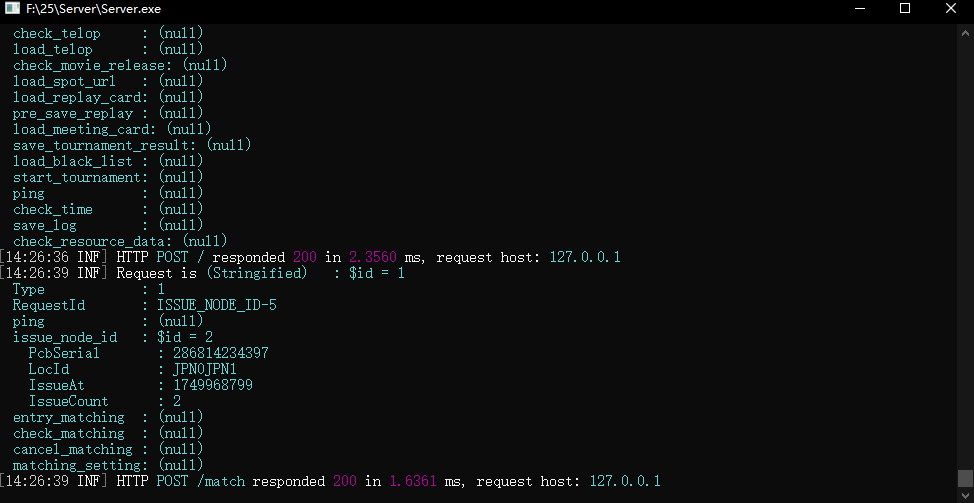Click the 1.6361 response time value

[413, 481]
